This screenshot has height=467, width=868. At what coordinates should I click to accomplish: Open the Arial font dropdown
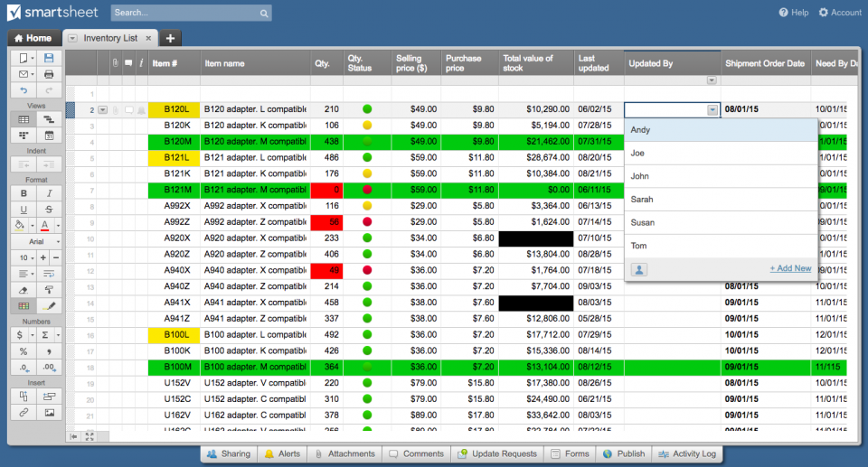[36, 242]
